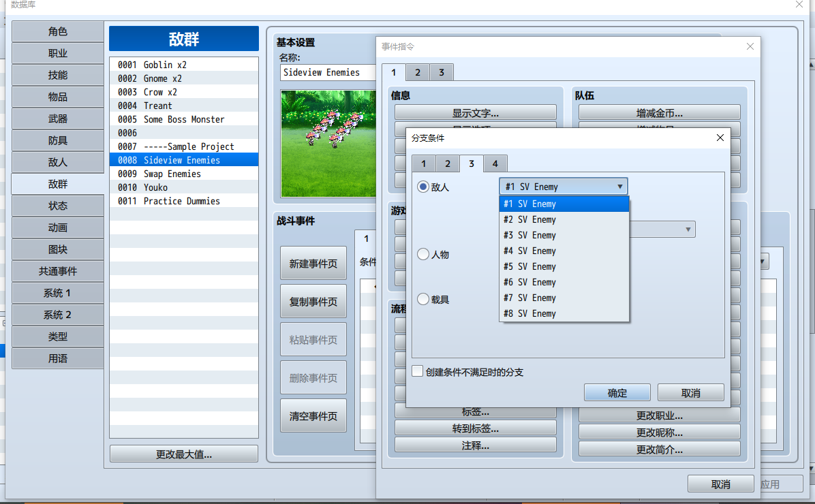Click the 更改职业... command button

click(659, 415)
